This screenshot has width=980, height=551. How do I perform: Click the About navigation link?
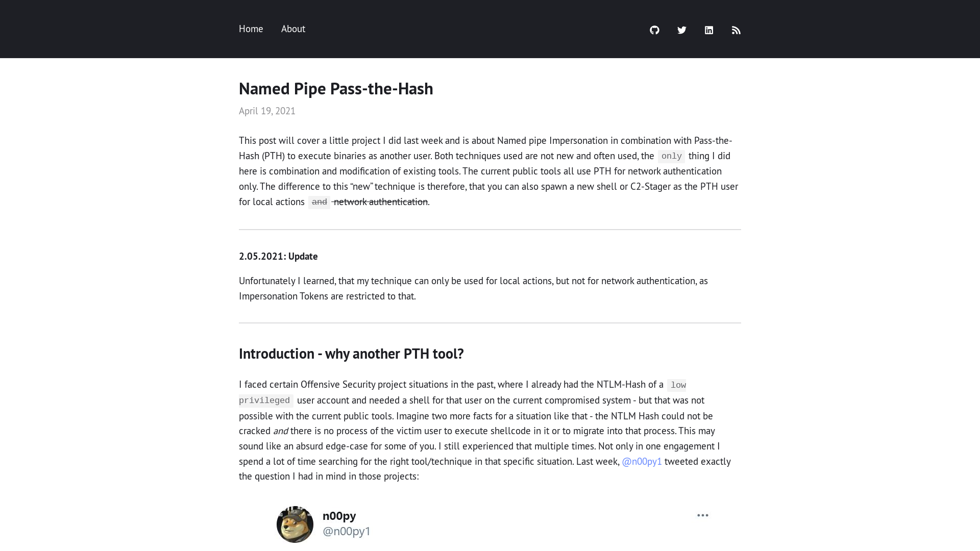[x=293, y=28]
